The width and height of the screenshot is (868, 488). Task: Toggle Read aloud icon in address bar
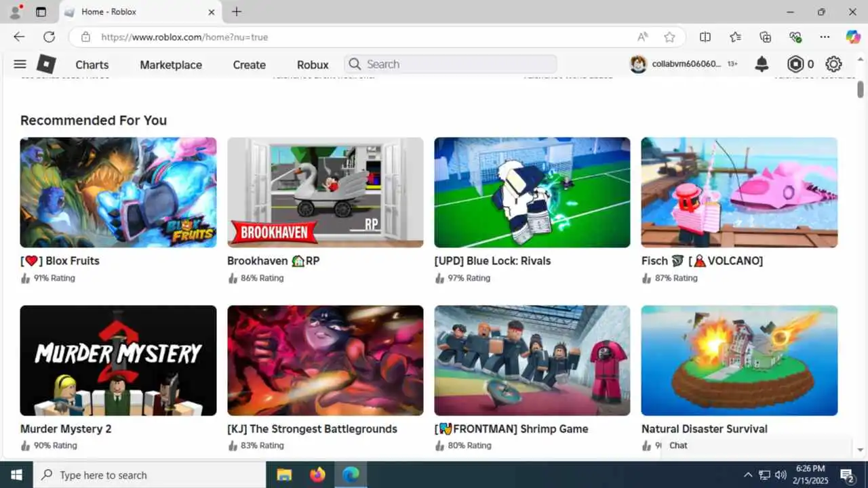click(642, 37)
